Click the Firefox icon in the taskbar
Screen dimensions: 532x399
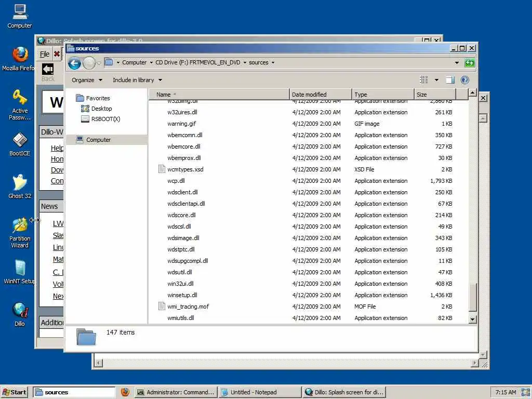pos(125,392)
